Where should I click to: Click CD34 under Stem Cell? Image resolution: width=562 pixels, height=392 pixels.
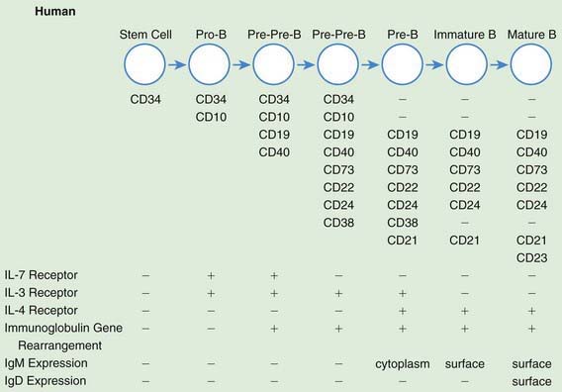(x=145, y=99)
